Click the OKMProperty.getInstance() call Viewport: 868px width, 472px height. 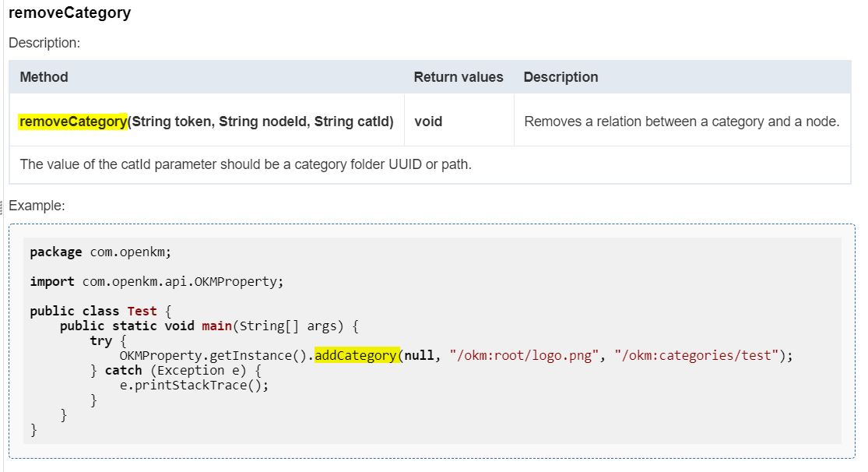click(213, 355)
